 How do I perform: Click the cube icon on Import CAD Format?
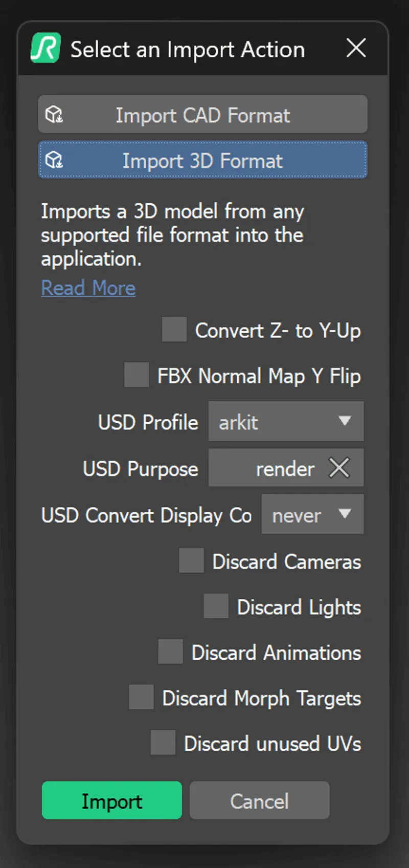point(54,114)
